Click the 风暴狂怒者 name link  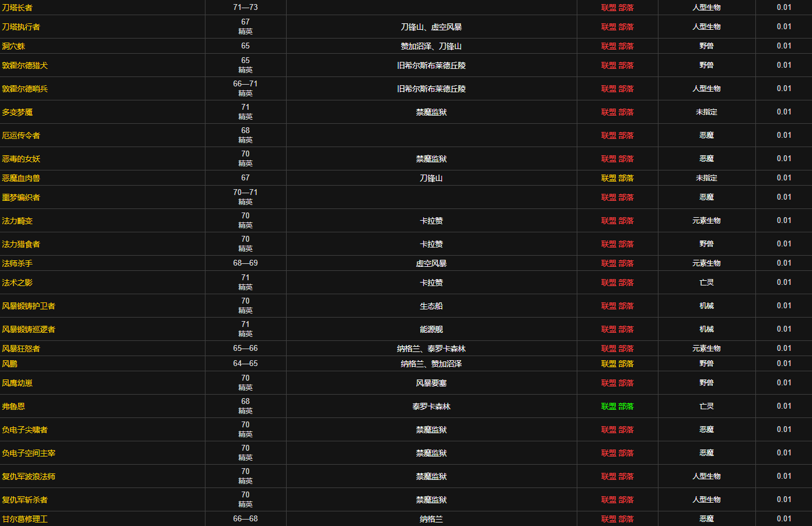click(21, 349)
